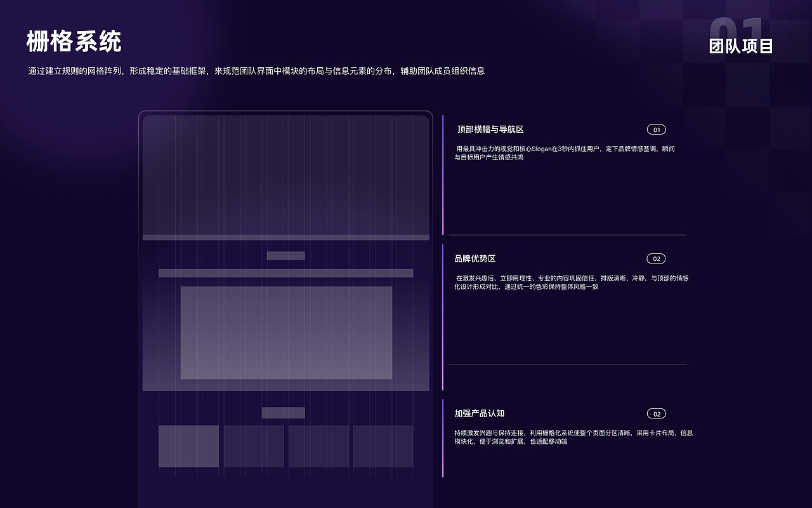This screenshot has height=508, width=812.
Task: Click the large light content rectangle in wireframe
Action: 286,333
